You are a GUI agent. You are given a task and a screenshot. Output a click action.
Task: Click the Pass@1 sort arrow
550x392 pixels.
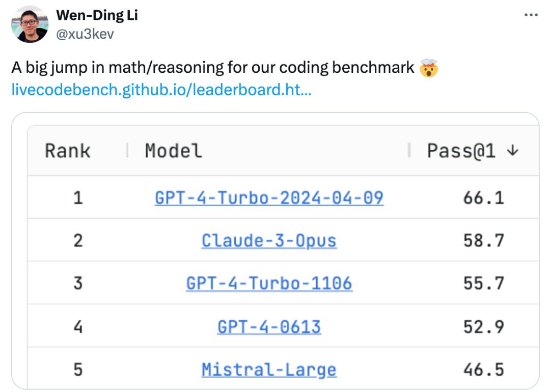tap(513, 151)
